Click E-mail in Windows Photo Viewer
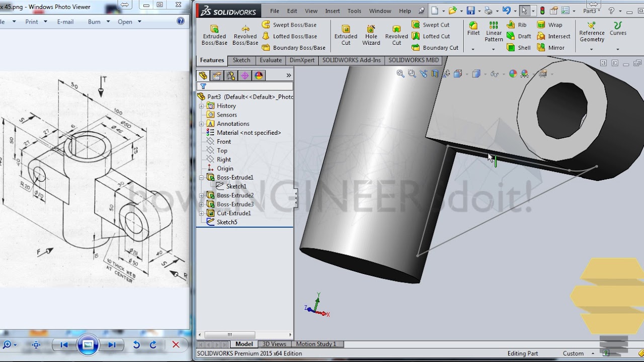 click(65, 22)
